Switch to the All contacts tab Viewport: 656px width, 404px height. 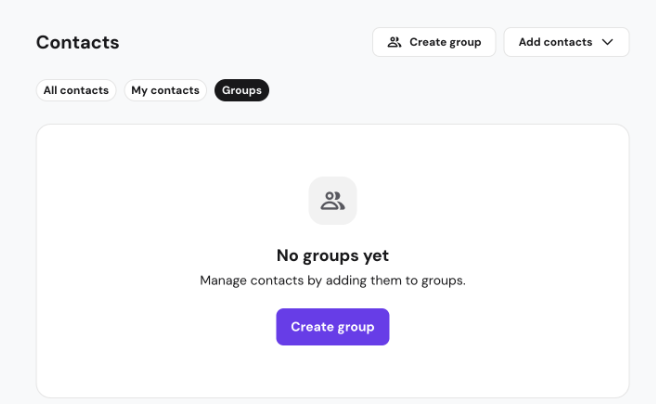(76, 90)
